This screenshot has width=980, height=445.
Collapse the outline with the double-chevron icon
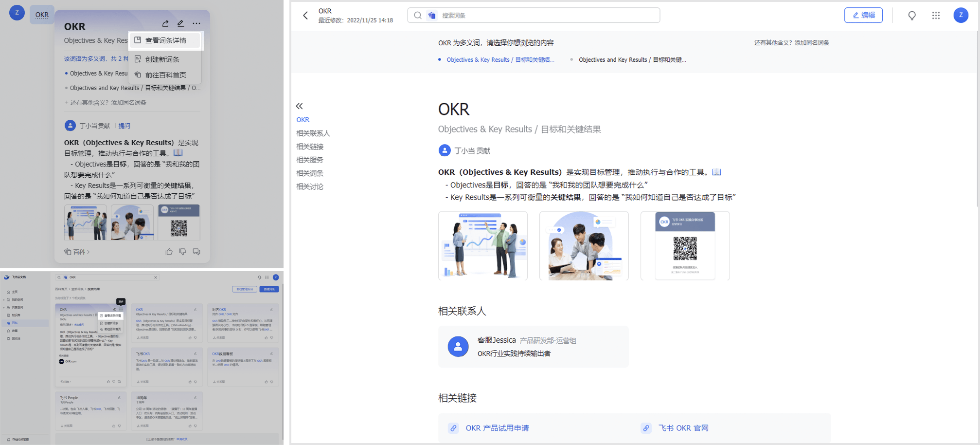300,106
